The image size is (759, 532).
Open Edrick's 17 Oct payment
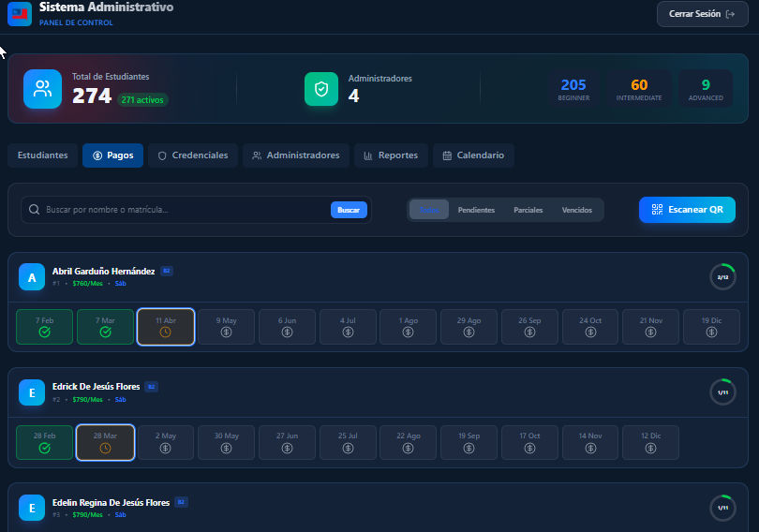(529, 442)
